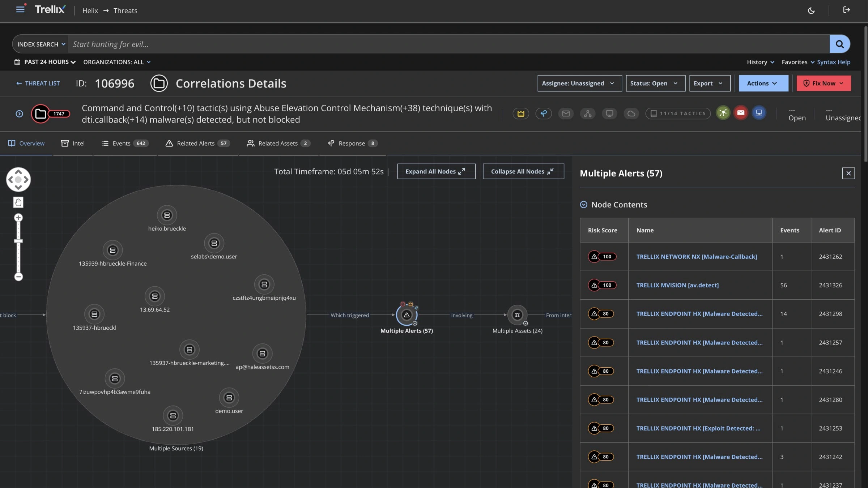Click the monitor endpoint tactic icon

[x=609, y=114]
